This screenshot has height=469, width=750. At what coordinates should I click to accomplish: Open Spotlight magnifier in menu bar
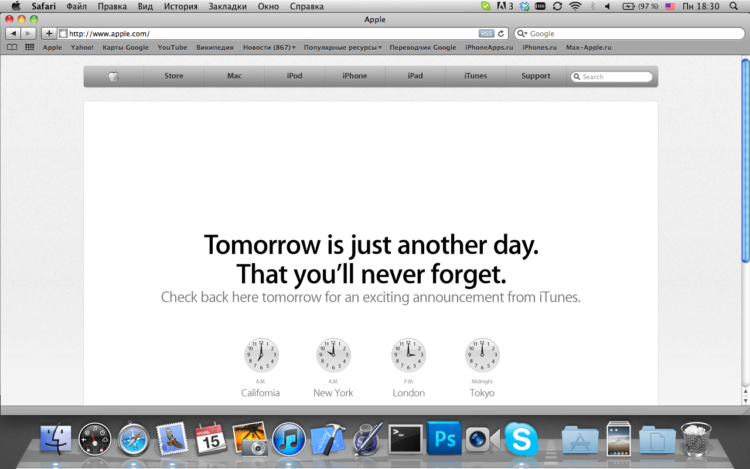tap(734, 6)
